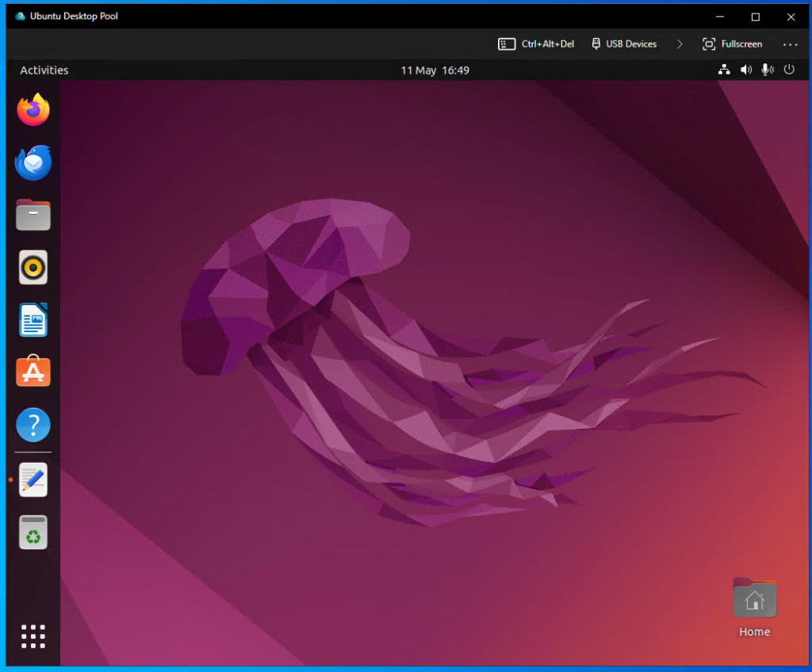The width and height of the screenshot is (812, 672).
Task: Open the three-dot more options menu
Action: pyautogui.click(x=791, y=44)
